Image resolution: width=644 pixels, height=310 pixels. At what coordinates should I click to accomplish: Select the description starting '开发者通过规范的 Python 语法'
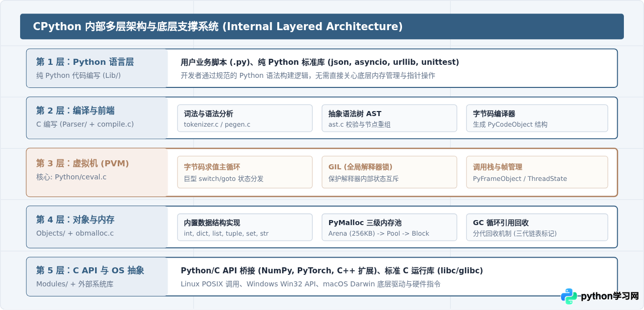[308, 75]
